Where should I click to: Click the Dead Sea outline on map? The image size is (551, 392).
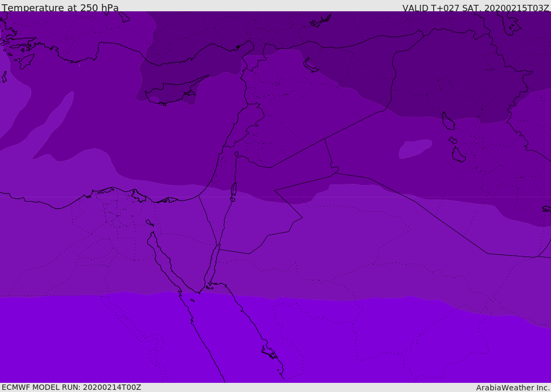[234, 189]
